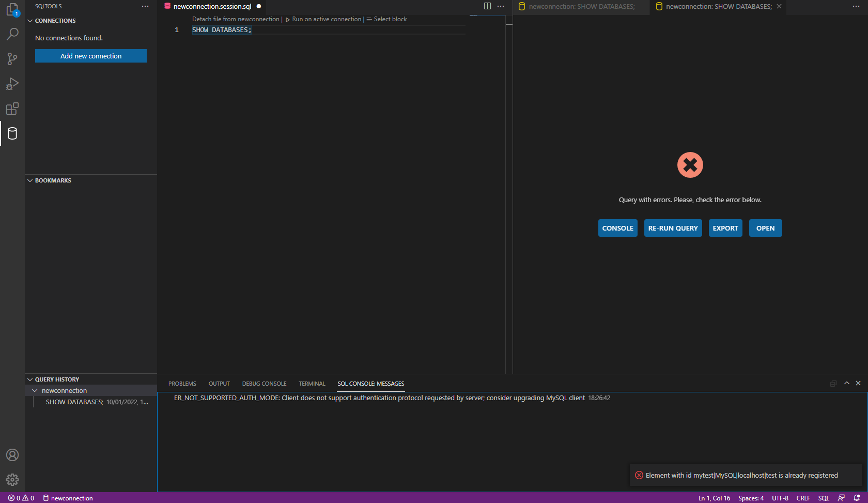
Task: Open the DEBUG CONSOLE panel tab
Action: click(264, 384)
